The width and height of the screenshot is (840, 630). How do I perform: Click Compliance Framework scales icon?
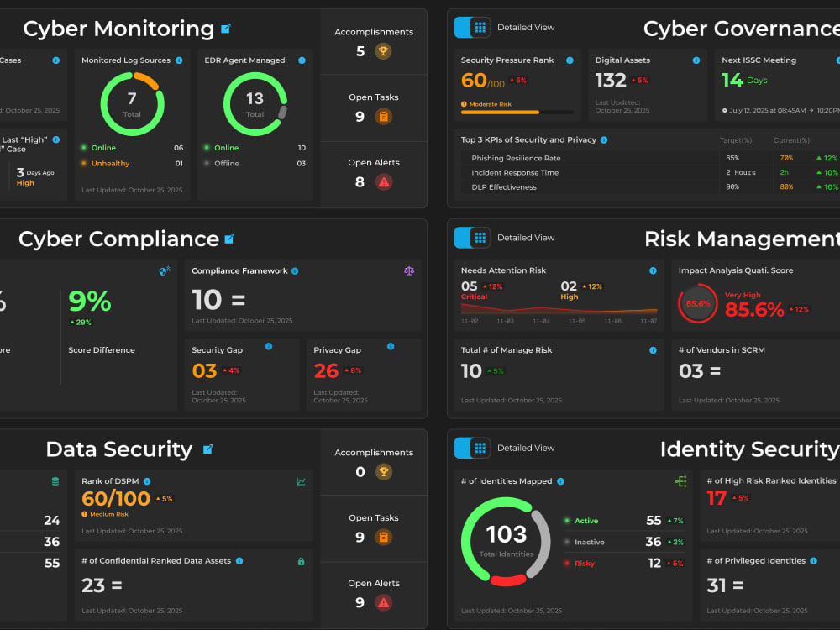(x=409, y=271)
